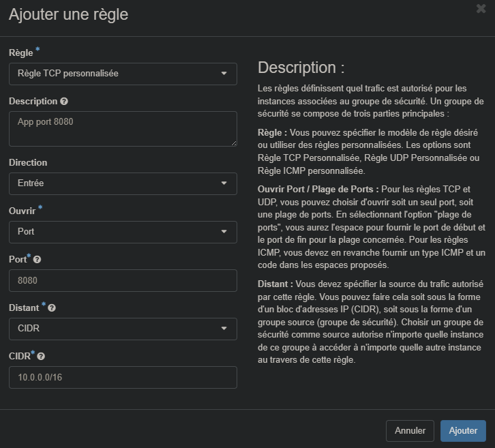Open the Règle TCP personnalisée dropdown
The width and height of the screenshot is (495, 448).
point(123,74)
